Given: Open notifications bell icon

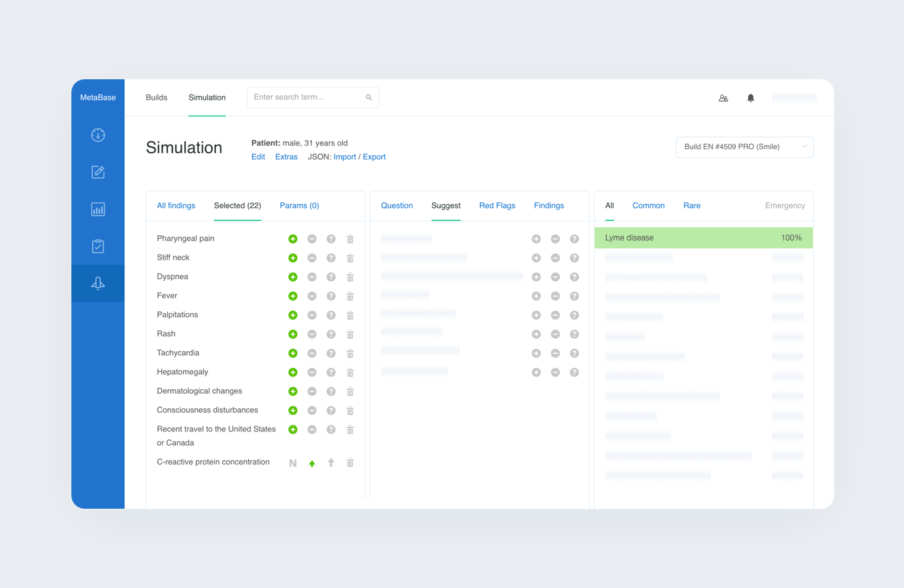Looking at the screenshot, I should [751, 98].
